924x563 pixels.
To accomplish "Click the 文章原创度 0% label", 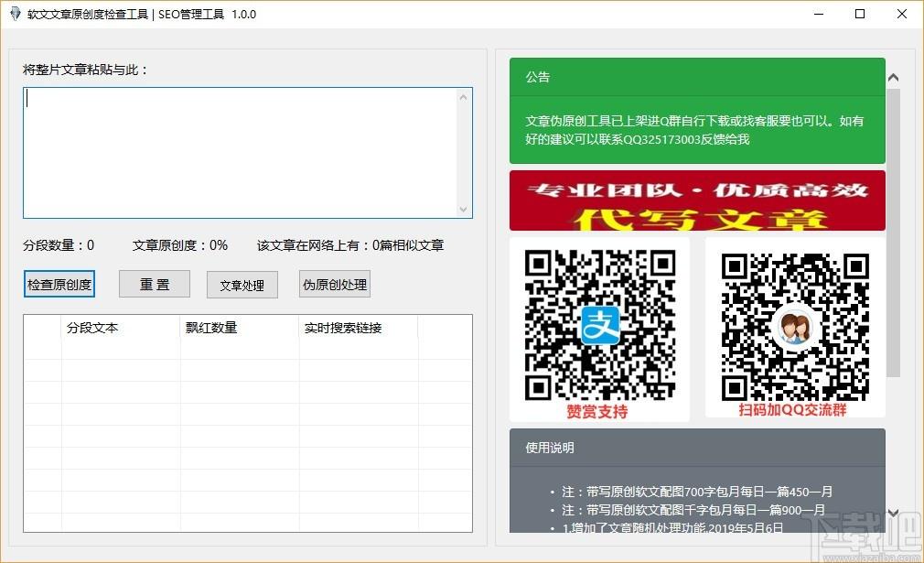I will (179, 245).
